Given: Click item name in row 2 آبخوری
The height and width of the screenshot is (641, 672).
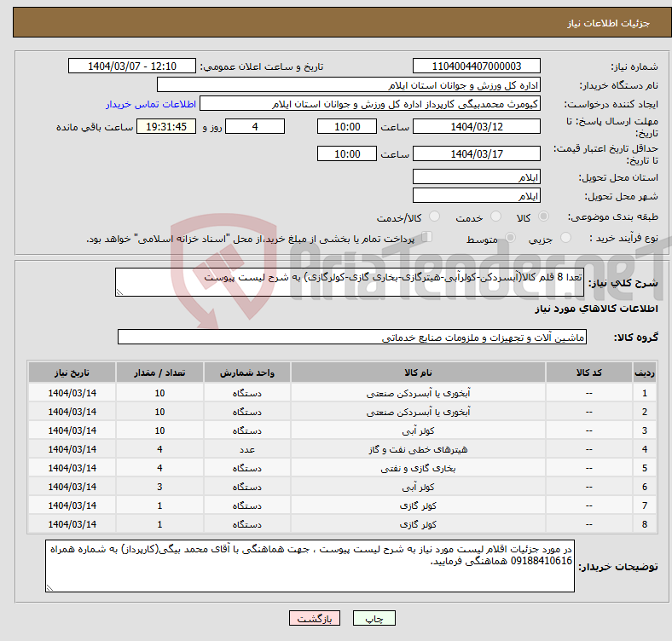Looking at the screenshot, I should tap(418, 412).
